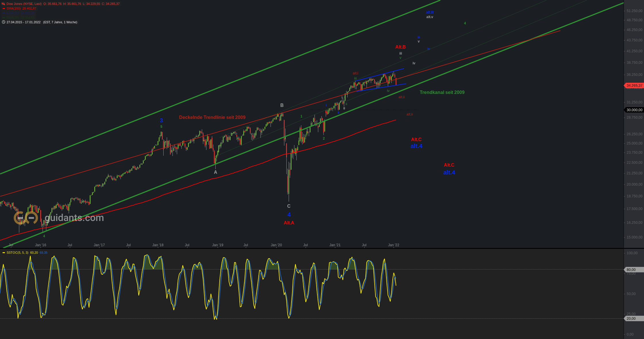Screen dimensions: 644x339
Task: Click the 38.750,00 price axis label
Action: click(x=635, y=63)
